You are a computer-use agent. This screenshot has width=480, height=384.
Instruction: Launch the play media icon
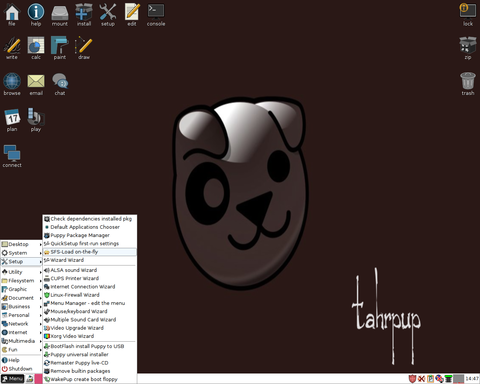[x=36, y=120]
